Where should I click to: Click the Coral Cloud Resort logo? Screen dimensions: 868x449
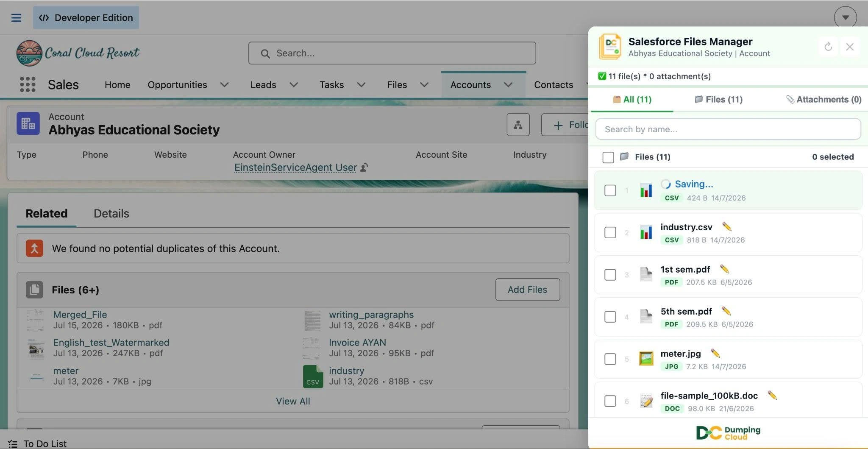tap(78, 53)
